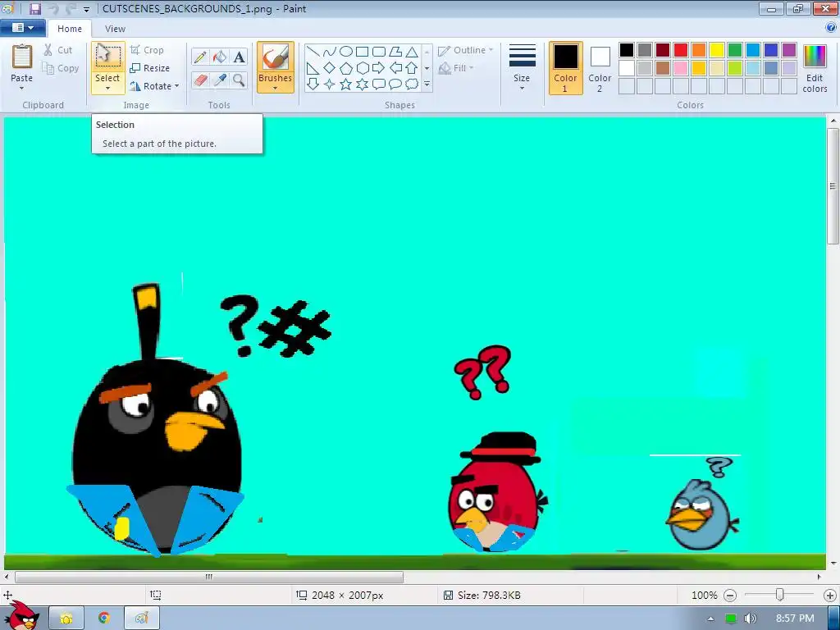
Task: Choose the Down arrow shape
Action: pos(313,84)
